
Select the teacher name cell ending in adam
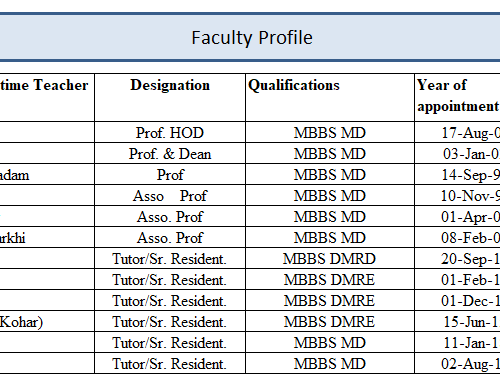(47, 174)
